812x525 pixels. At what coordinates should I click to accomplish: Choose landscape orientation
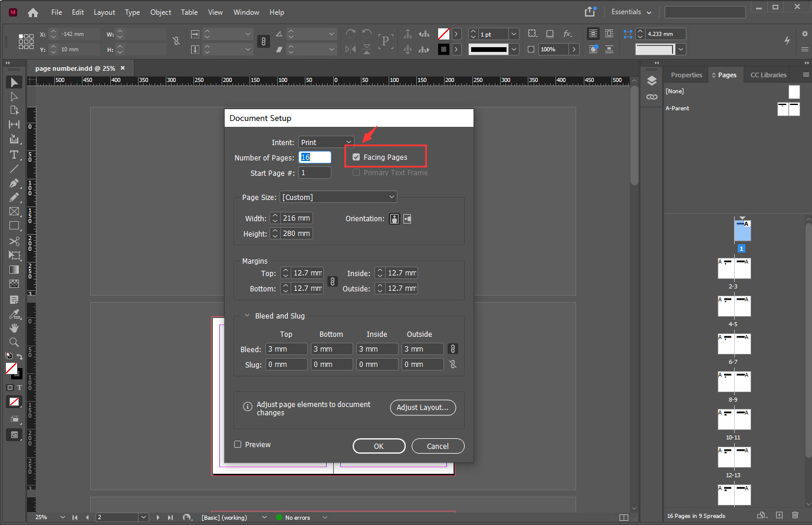(407, 219)
